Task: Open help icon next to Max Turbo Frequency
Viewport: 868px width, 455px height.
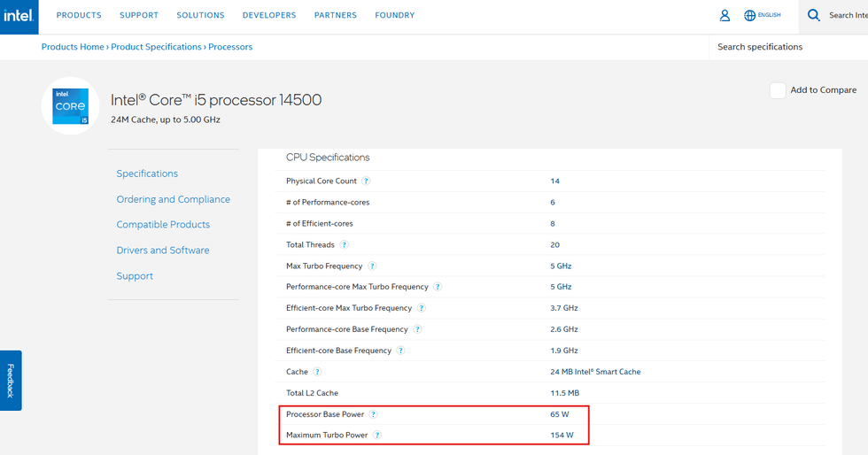Action: (372, 266)
